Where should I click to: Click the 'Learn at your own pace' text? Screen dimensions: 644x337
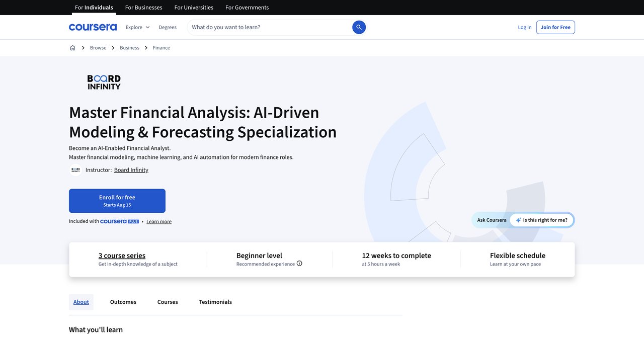pos(515,264)
